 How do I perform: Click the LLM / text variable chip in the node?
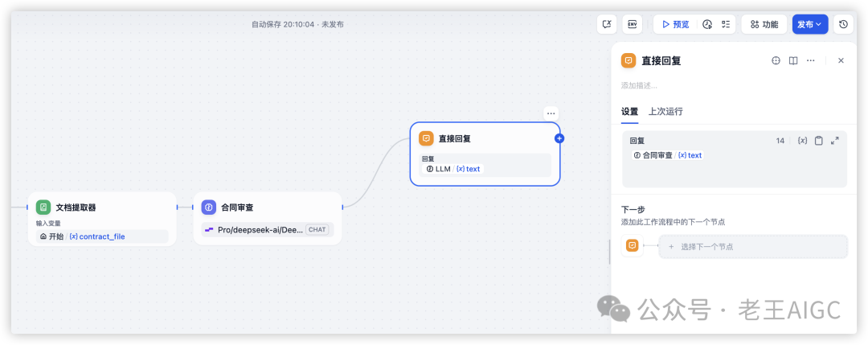coord(452,169)
